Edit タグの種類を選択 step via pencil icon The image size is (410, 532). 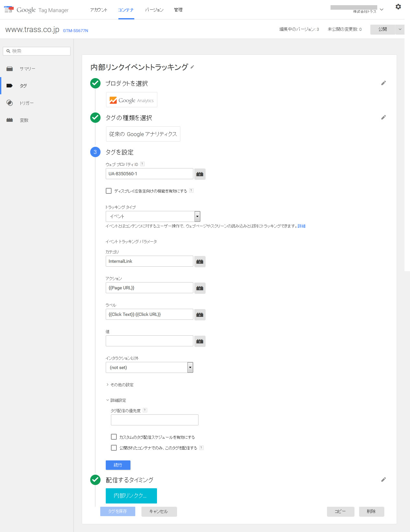pyautogui.click(x=383, y=117)
